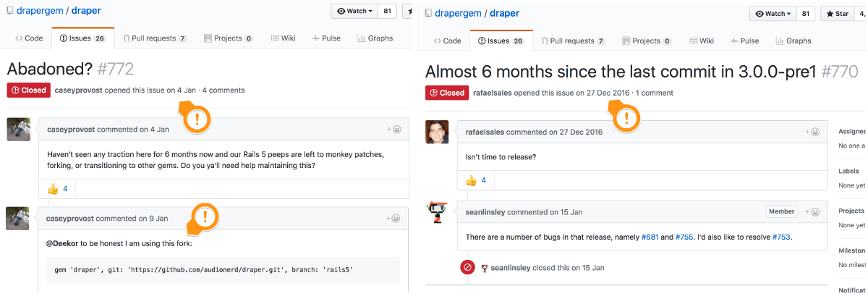This screenshot has width=868, height=299.
Task: Open the issue #681 link
Action: [650, 237]
